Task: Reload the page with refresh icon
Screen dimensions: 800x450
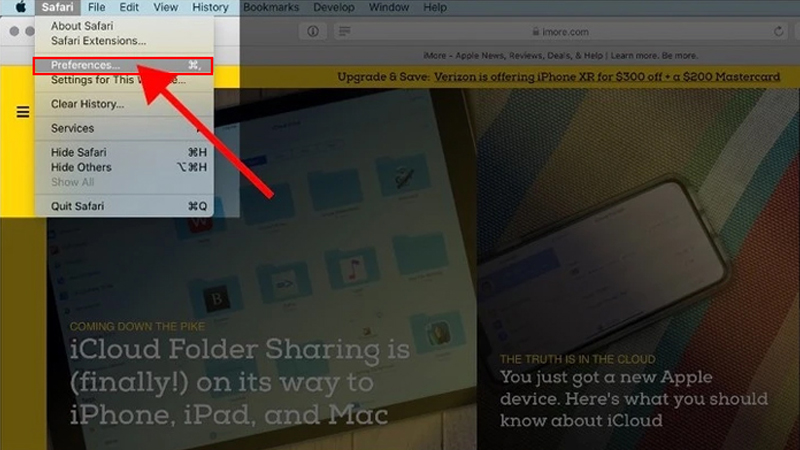Action: pyautogui.click(x=778, y=32)
